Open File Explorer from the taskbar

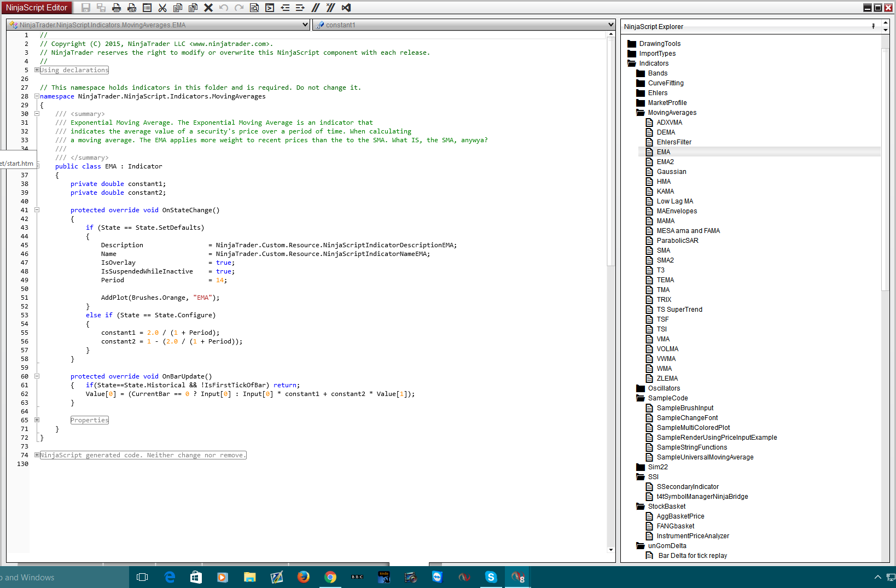[249, 577]
